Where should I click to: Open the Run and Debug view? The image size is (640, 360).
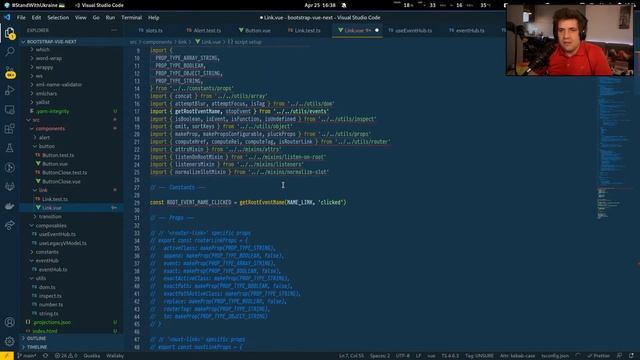(10, 90)
